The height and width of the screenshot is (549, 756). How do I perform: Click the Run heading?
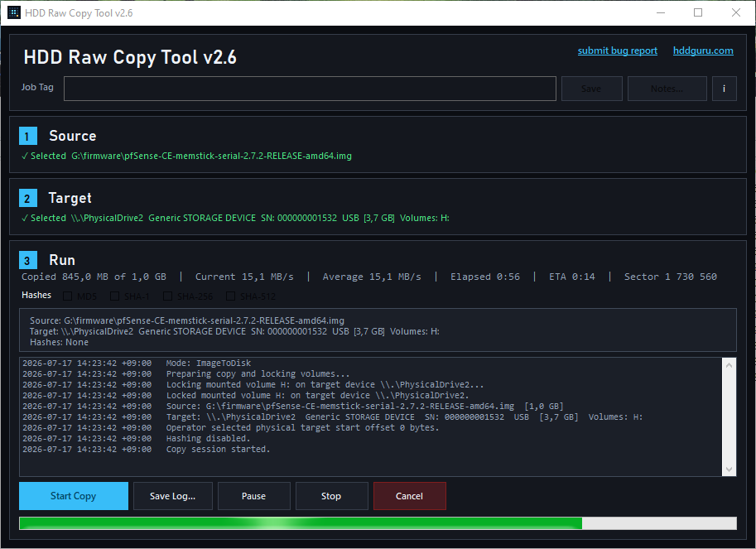(x=62, y=260)
